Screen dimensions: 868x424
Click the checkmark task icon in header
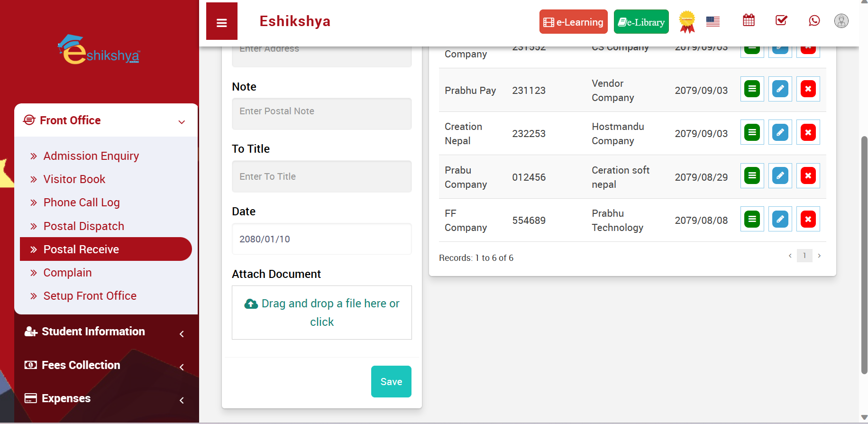point(781,20)
